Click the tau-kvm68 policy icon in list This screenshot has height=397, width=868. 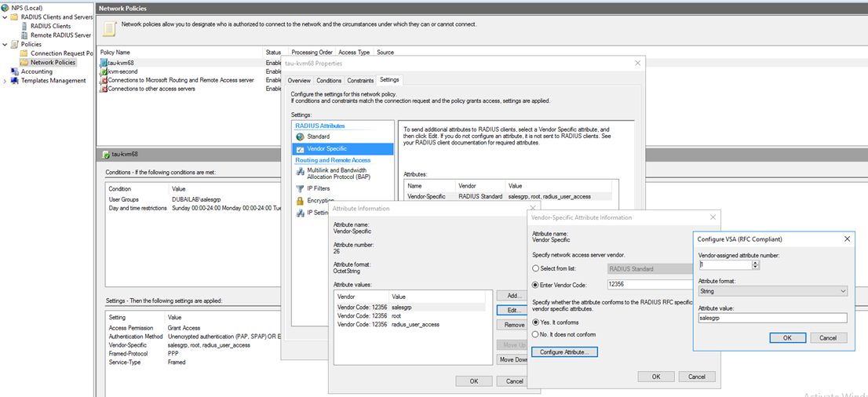(104, 63)
